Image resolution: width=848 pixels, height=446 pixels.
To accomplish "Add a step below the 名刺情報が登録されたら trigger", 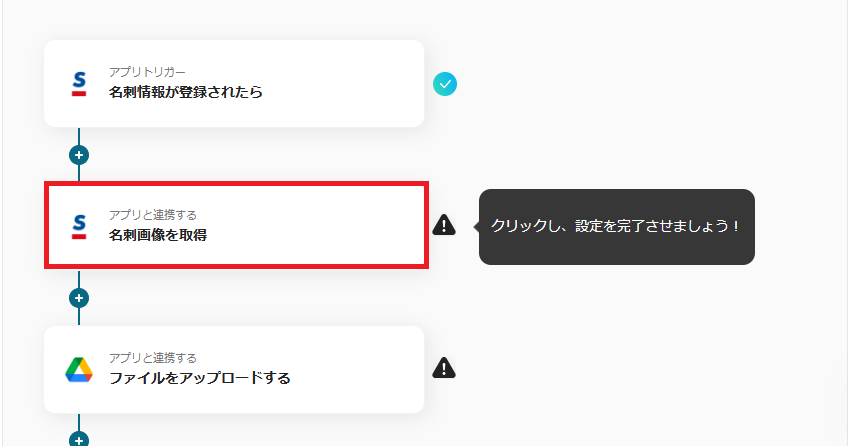I will 79,155.
